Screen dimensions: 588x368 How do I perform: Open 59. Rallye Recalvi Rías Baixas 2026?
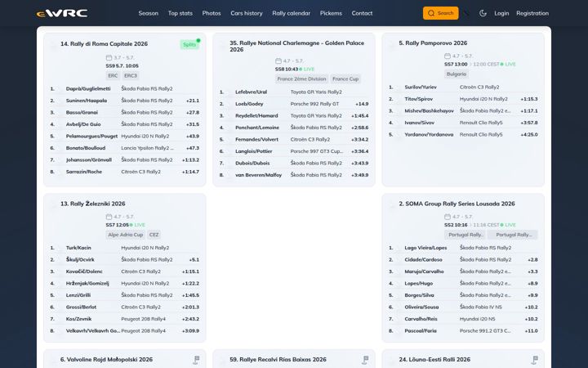[x=278, y=359]
